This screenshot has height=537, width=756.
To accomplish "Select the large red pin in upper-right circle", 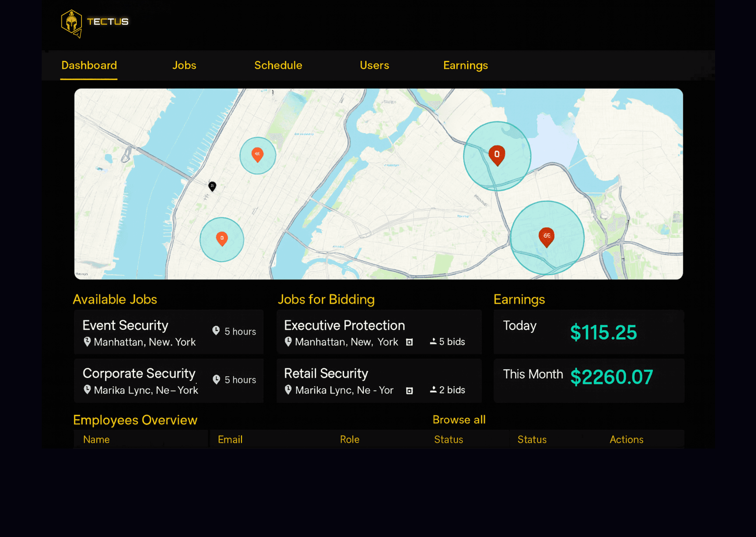I will [x=497, y=154].
